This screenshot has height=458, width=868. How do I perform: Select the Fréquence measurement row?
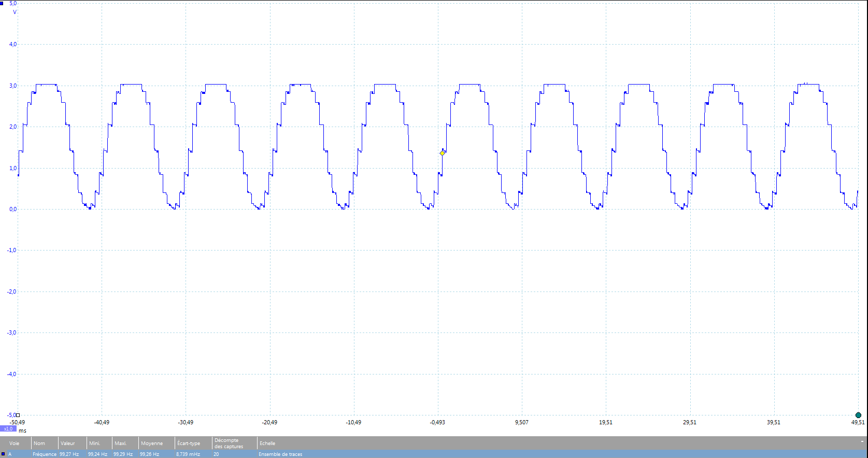point(45,454)
